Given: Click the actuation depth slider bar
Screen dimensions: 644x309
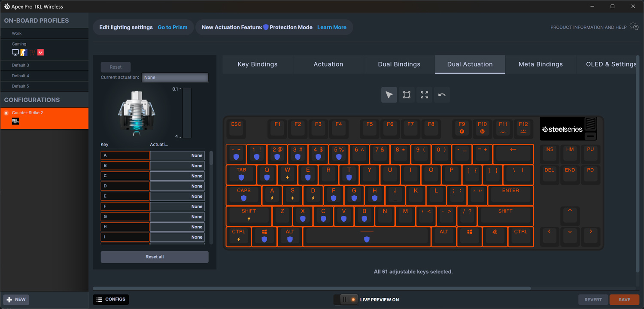Looking at the screenshot, I should [x=187, y=113].
